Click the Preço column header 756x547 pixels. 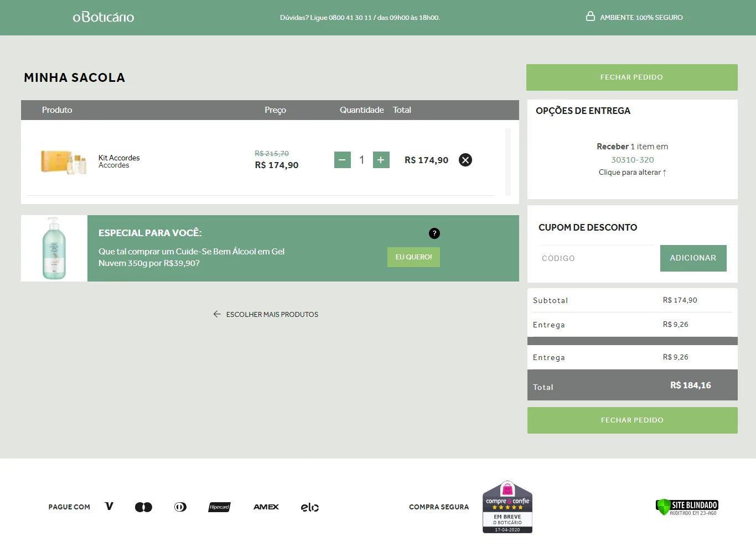tap(276, 110)
